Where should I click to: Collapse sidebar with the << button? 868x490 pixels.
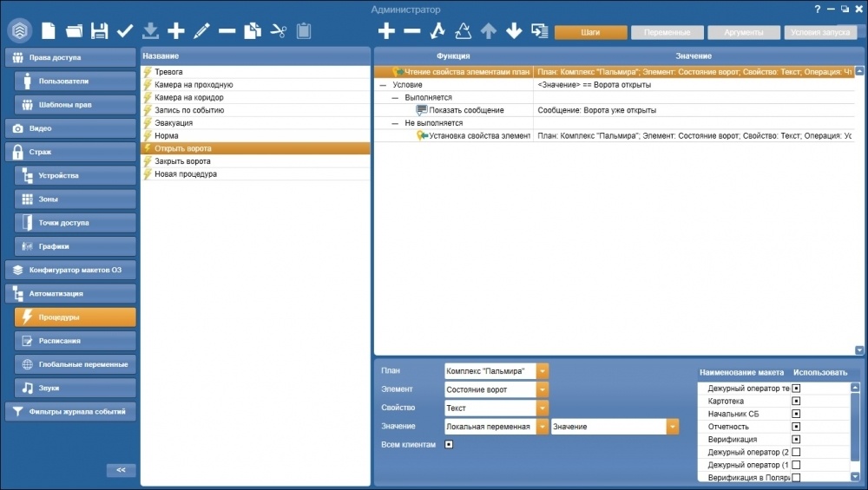pyautogui.click(x=121, y=470)
